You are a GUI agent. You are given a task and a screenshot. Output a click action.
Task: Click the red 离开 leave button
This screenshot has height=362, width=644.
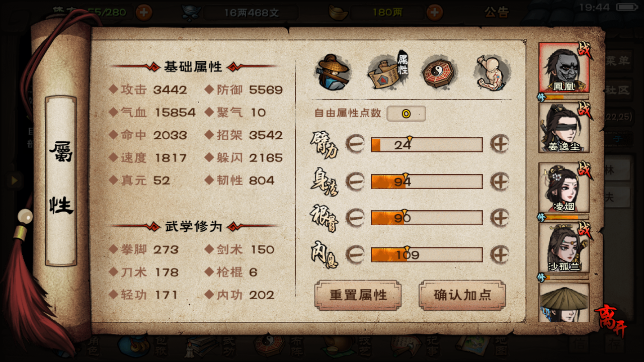610,321
